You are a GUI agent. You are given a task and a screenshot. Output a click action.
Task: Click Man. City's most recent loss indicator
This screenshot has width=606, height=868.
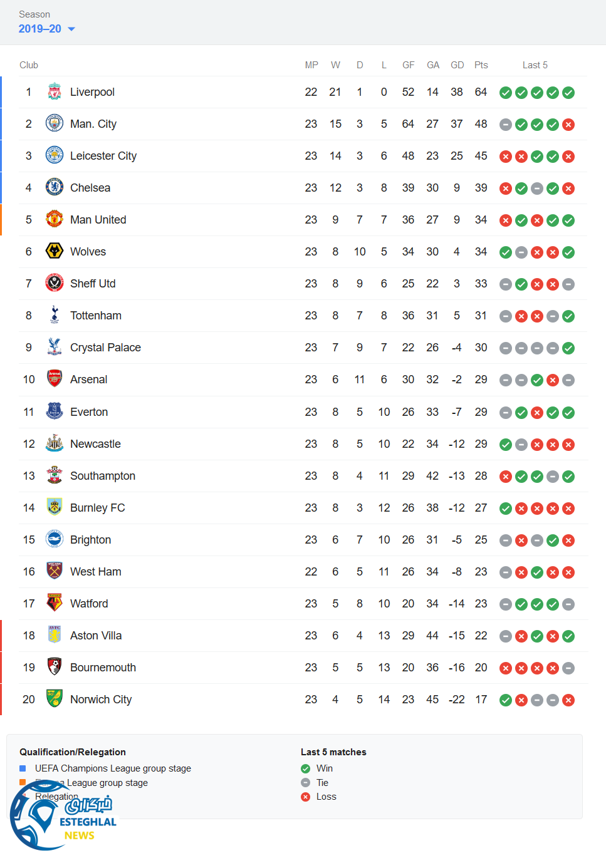pos(568,125)
